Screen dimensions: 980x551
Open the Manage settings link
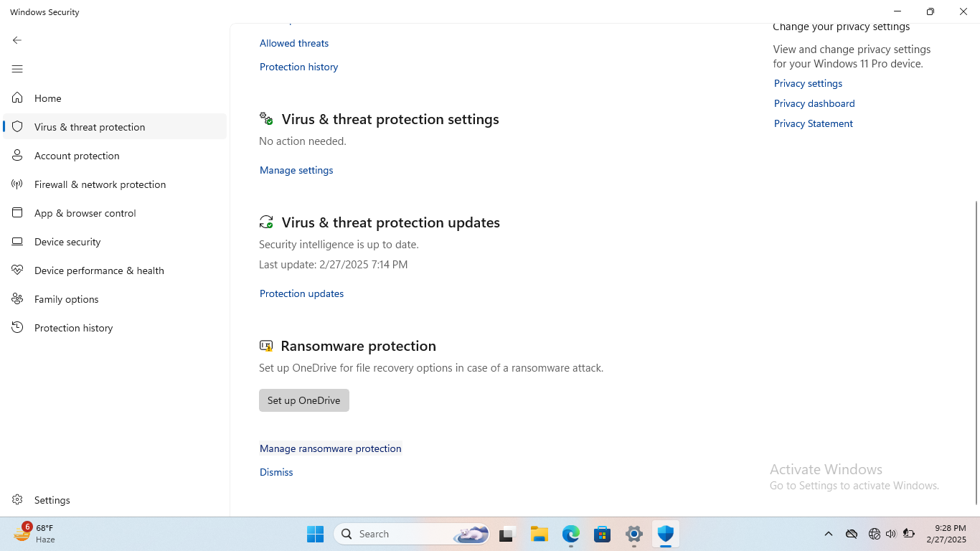click(296, 170)
